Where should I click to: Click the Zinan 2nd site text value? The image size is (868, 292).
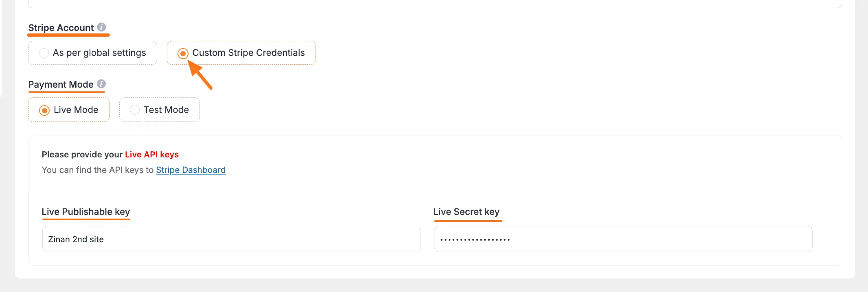(x=76, y=239)
